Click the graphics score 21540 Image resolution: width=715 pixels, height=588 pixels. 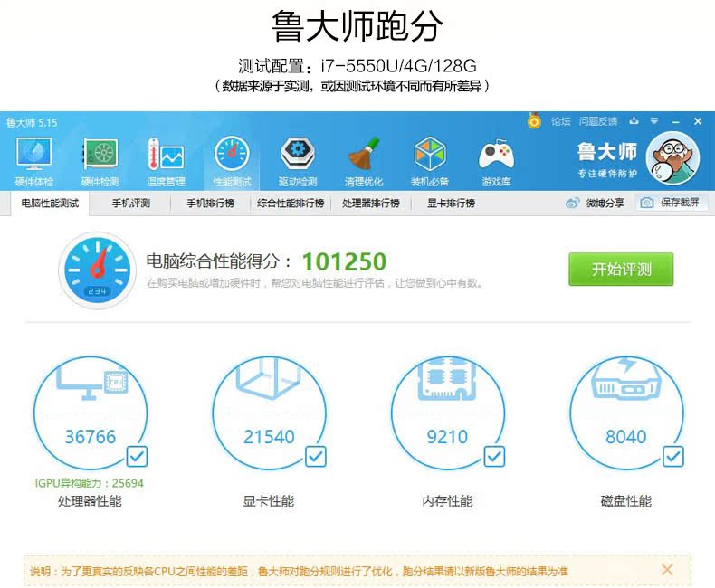pos(269,437)
